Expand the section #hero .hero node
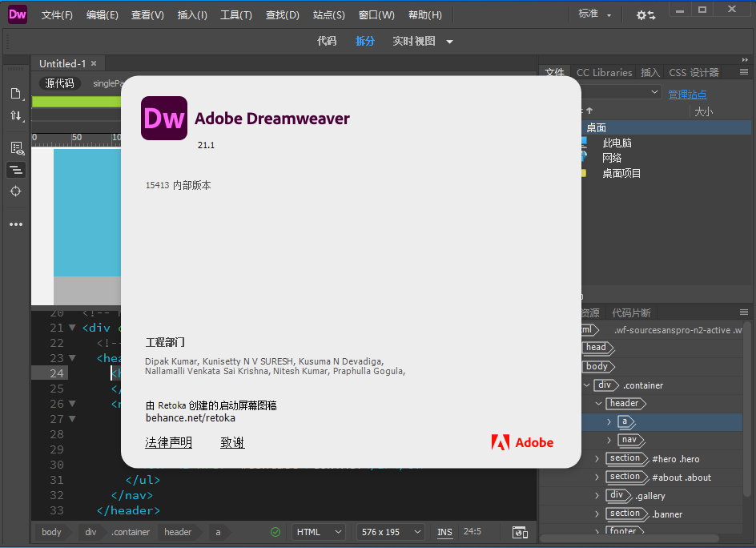 (597, 458)
